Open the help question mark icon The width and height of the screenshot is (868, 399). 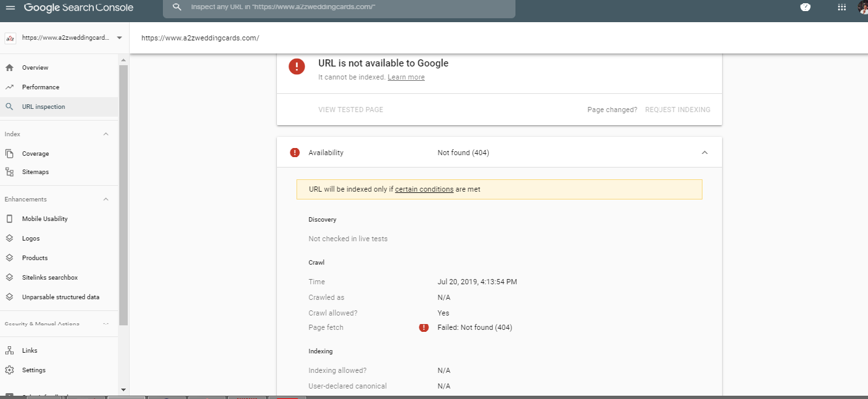pos(805,7)
